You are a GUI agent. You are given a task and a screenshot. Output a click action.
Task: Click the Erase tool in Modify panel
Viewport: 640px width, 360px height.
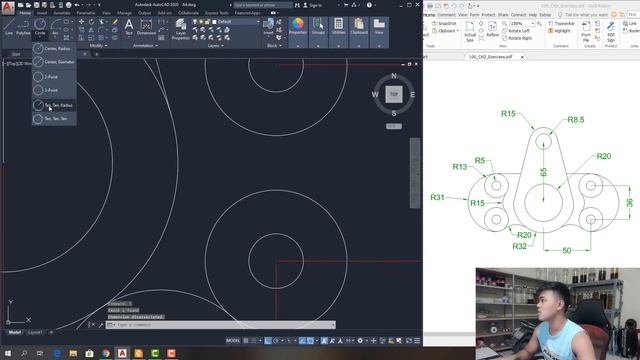[115, 22]
